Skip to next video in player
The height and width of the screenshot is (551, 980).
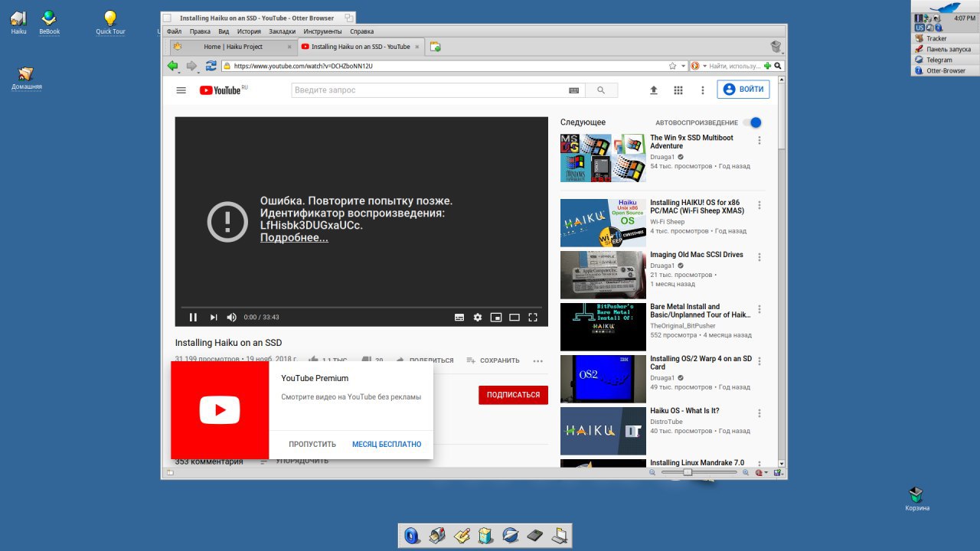pyautogui.click(x=214, y=317)
